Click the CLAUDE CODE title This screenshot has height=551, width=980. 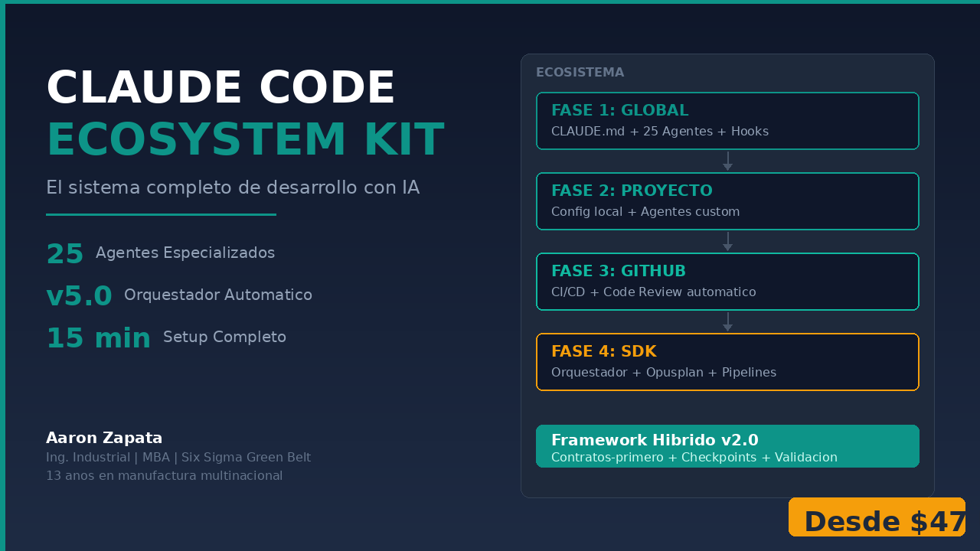point(220,88)
